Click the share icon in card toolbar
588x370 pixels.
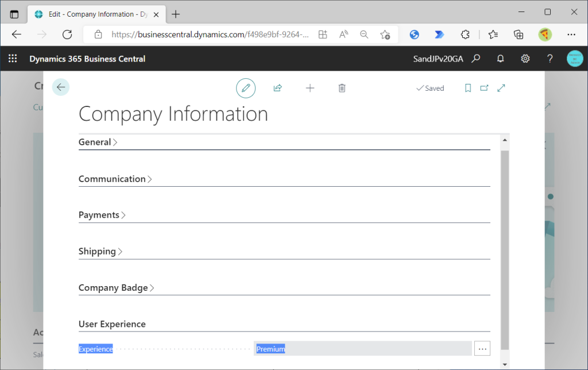[x=277, y=88]
